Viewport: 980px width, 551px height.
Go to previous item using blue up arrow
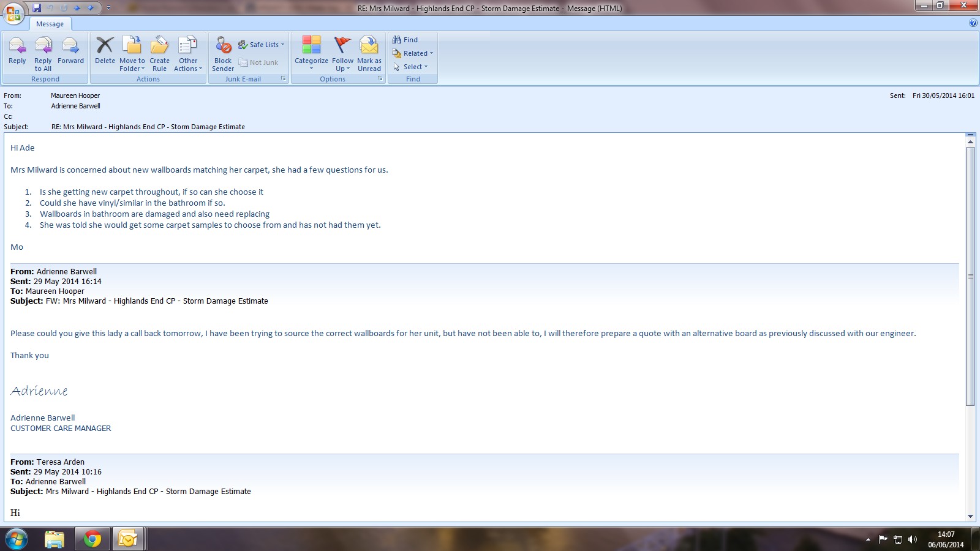tap(77, 8)
